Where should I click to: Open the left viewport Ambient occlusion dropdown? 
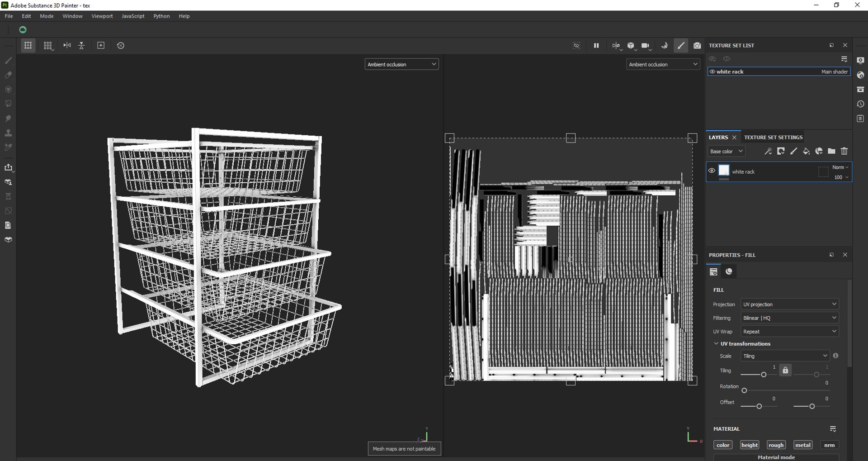401,64
